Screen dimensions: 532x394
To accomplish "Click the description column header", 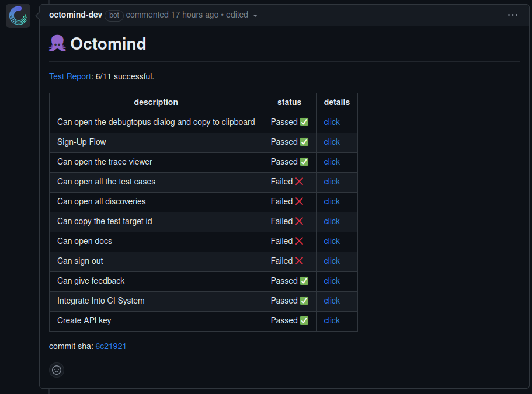I will [x=156, y=103].
